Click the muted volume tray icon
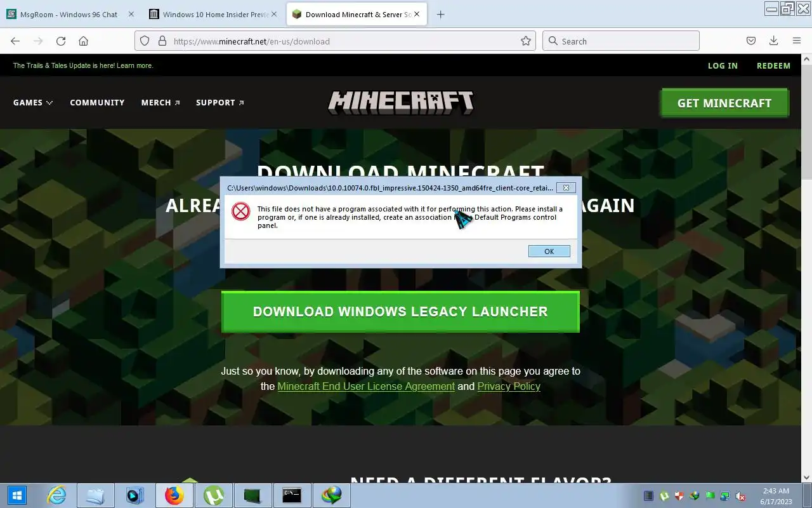Viewport: 812px width, 508px height. (x=740, y=496)
